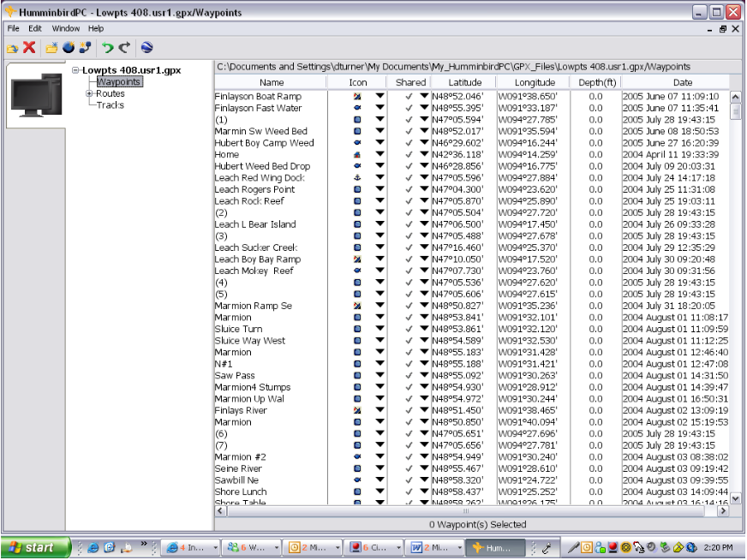Toggle Shared checkmark for Finlayson Boat Ramp
The image size is (747, 560).
point(409,96)
